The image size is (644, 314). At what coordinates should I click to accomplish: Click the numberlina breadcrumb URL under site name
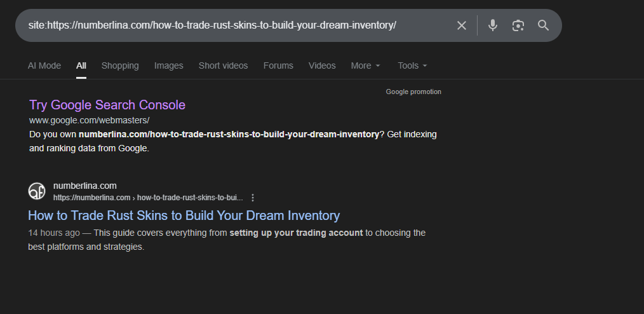(148, 198)
